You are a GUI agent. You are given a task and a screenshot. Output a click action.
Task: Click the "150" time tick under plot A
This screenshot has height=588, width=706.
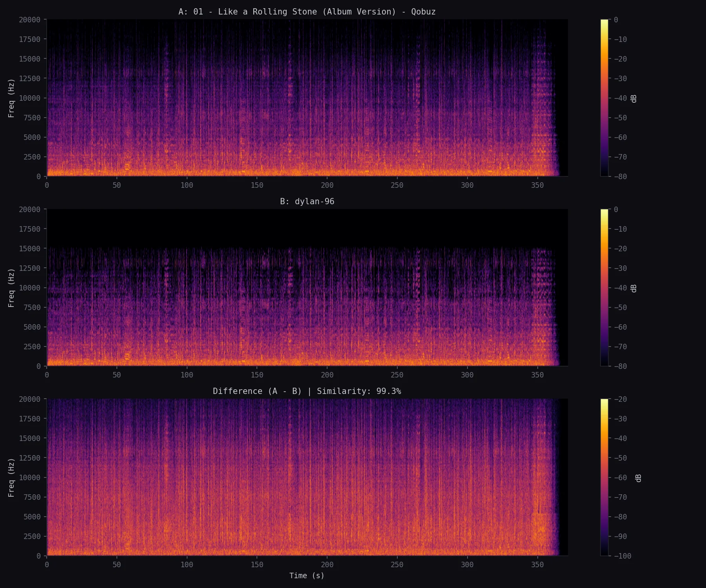pos(257,185)
